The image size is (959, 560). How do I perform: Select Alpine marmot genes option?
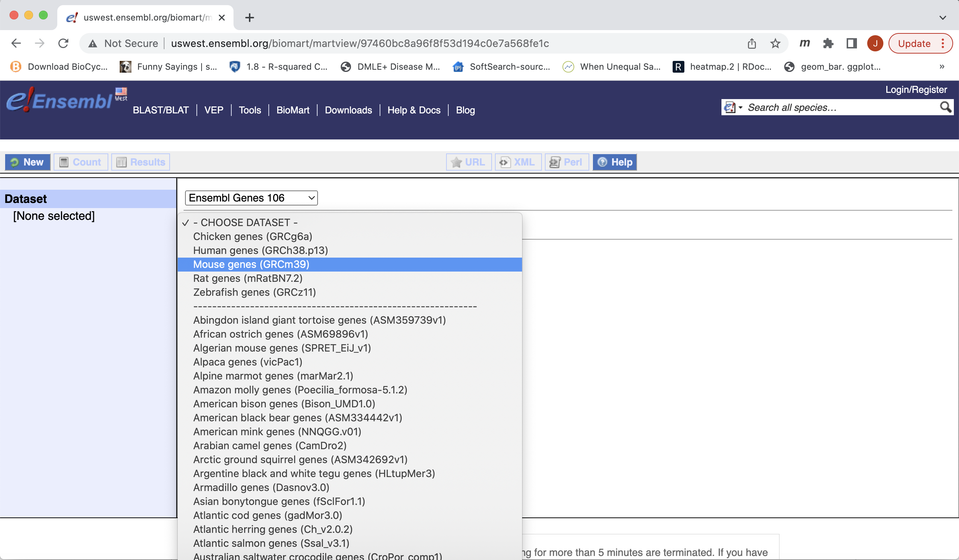tap(350, 376)
